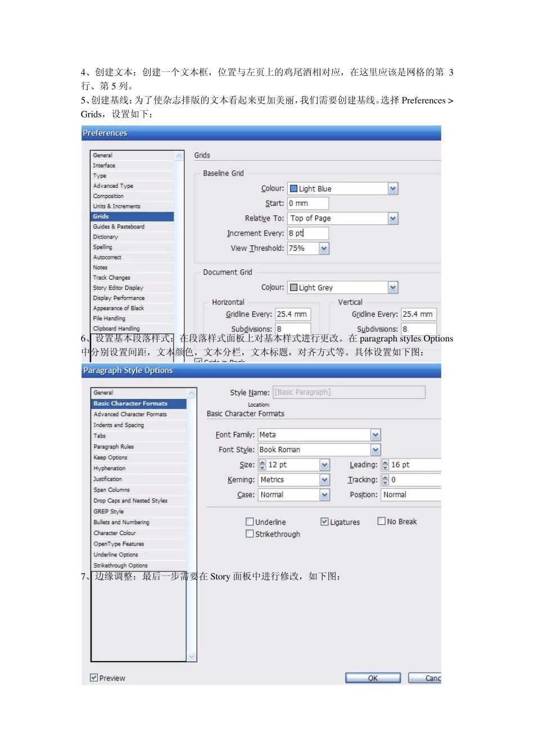Click the Style Name field
This screenshot has height=756, width=534.
pyautogui.click(x=349, y=392)
